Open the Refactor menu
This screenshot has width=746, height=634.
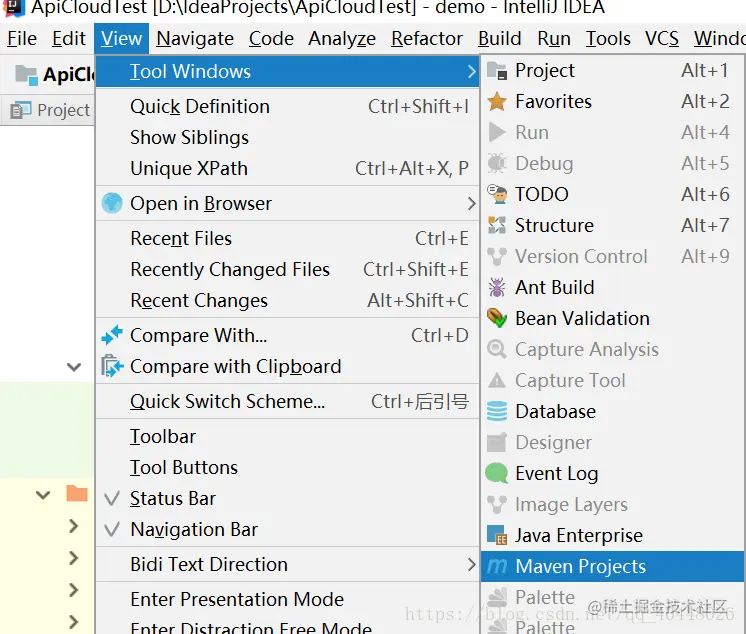click(x=427, y=39)
